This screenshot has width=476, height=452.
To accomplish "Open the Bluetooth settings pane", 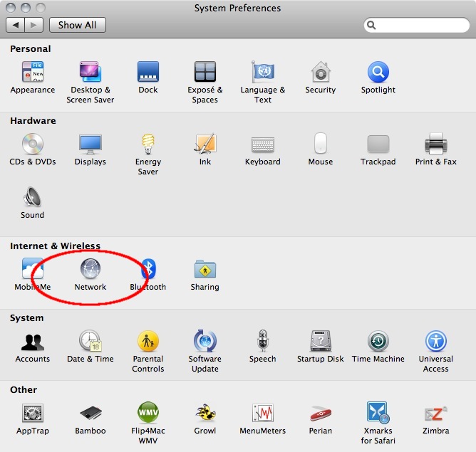I will (x=148, y=270).
